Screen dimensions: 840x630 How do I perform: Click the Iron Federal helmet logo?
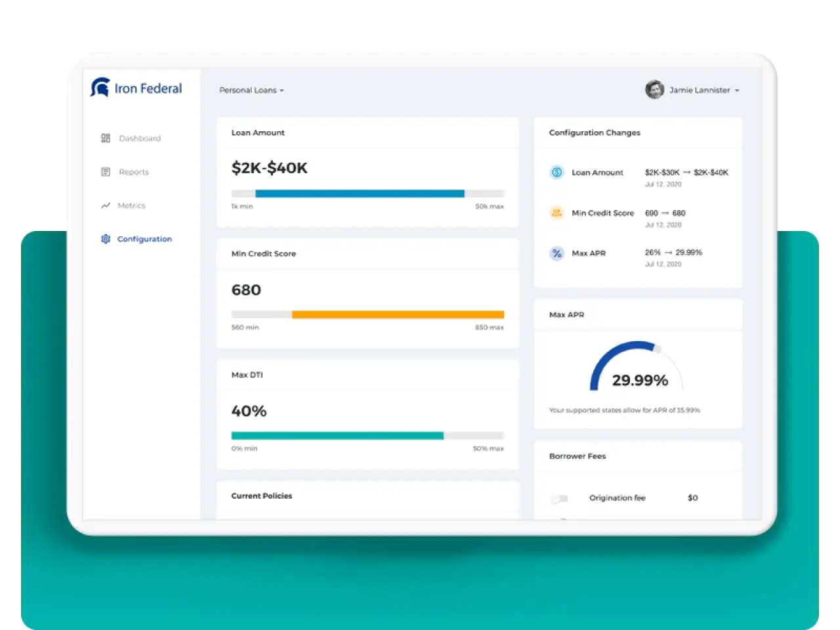click(100, 88)
